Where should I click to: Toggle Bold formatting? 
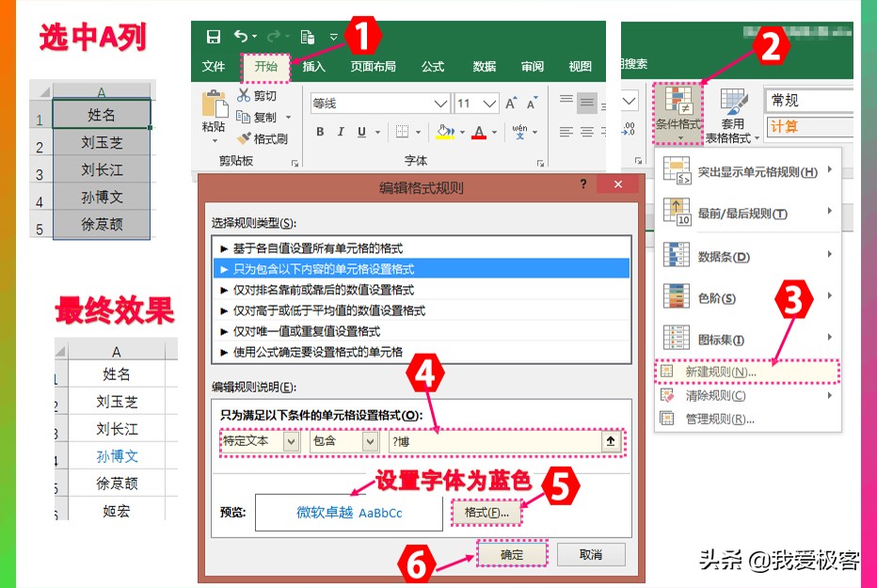320,132
